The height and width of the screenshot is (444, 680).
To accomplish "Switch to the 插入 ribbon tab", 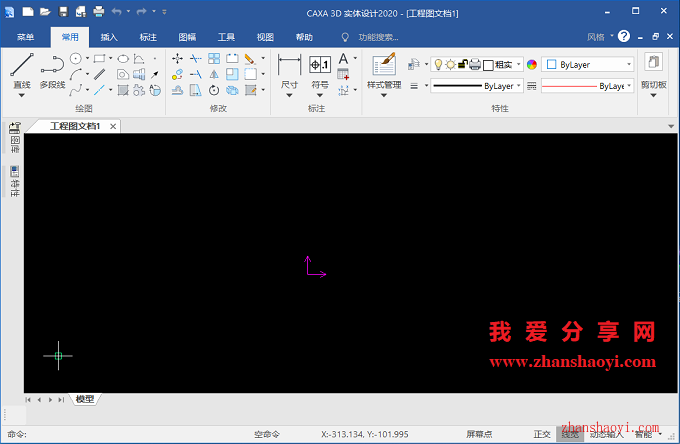I will (x=109, y=37).
